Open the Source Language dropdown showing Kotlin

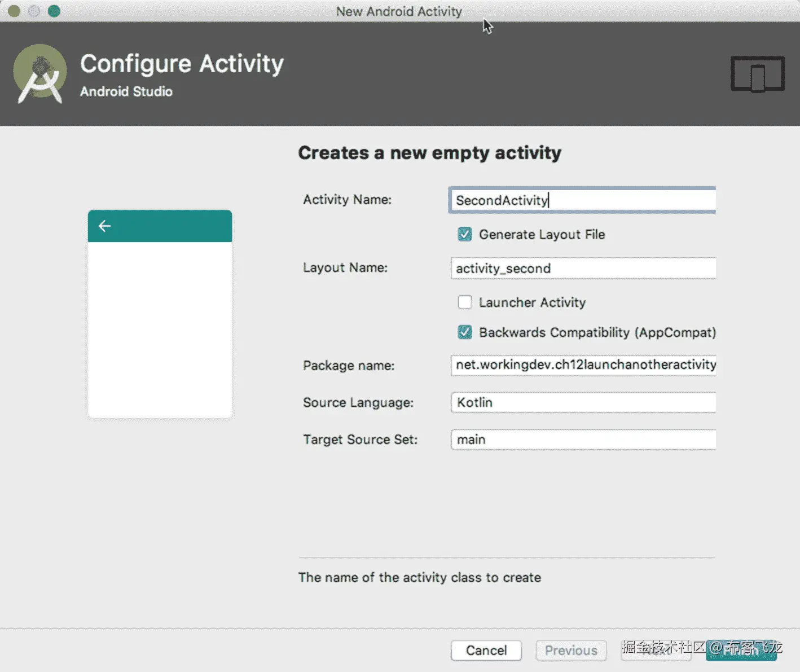click(x=583, y=402)
